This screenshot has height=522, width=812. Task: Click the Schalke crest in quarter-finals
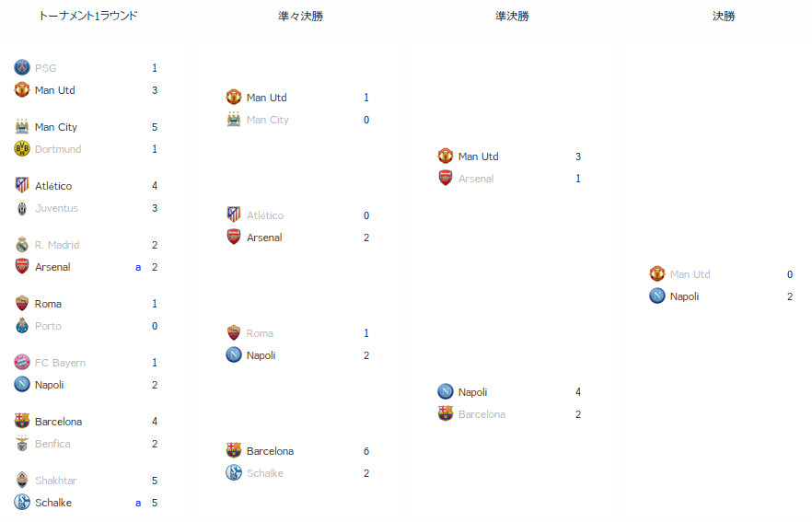234,472
